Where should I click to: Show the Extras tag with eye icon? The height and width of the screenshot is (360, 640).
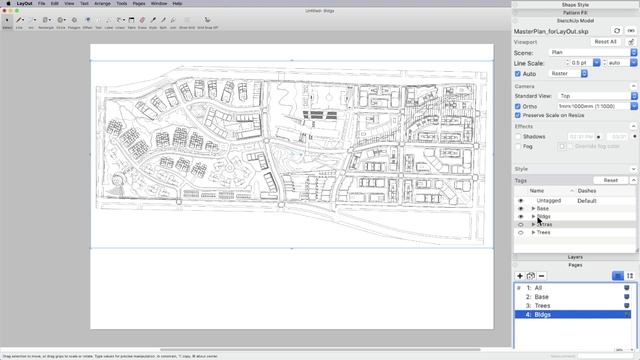(520, 224)
